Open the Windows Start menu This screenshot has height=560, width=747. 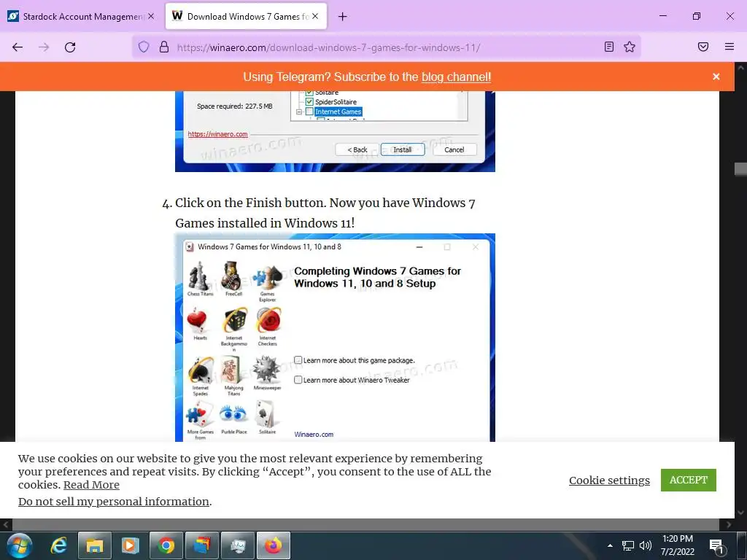(x=20, y=545)
